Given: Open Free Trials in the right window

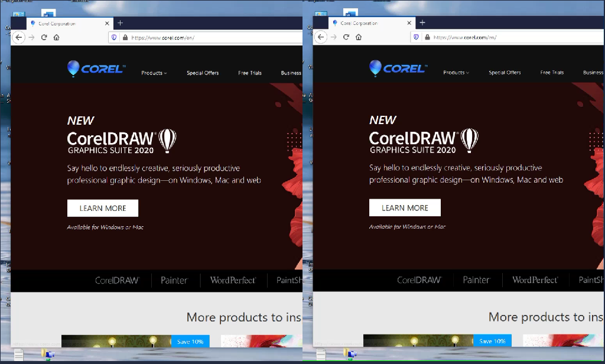Looking at the screenshot, I should (x=552, y=73).
